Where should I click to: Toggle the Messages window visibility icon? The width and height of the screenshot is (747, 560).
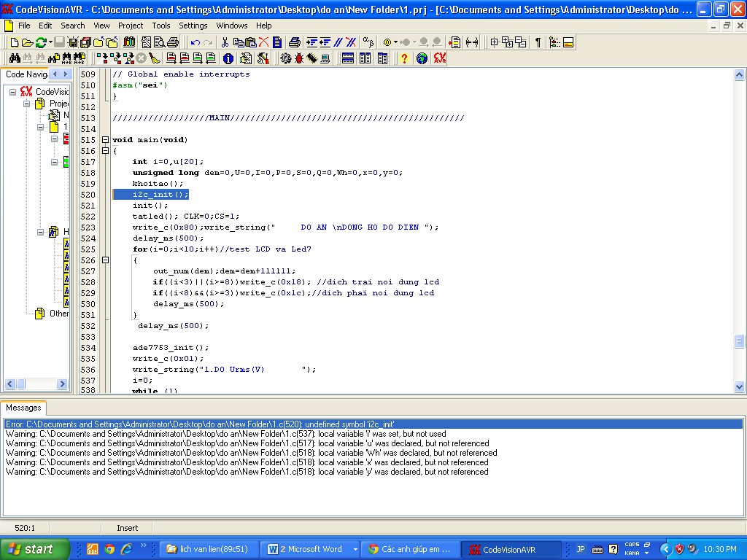pos(568,43)
